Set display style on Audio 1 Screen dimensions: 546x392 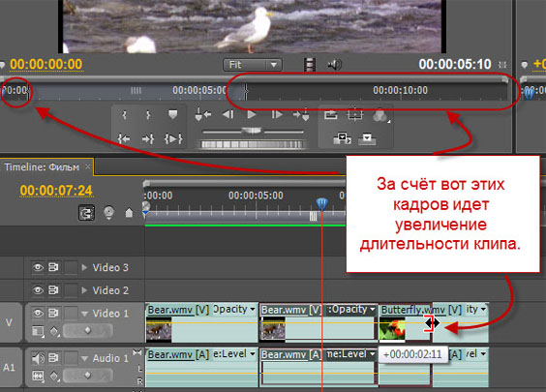click(38, 376)
